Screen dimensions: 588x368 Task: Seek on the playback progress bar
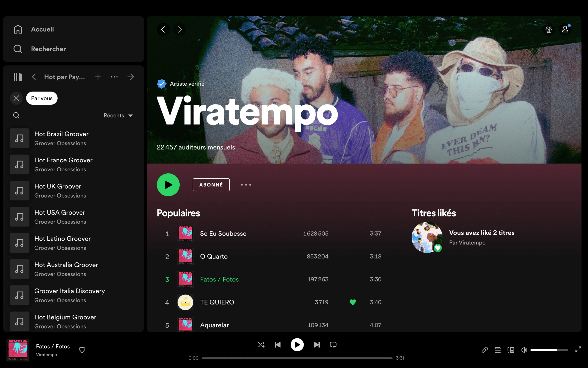[297, 358]
